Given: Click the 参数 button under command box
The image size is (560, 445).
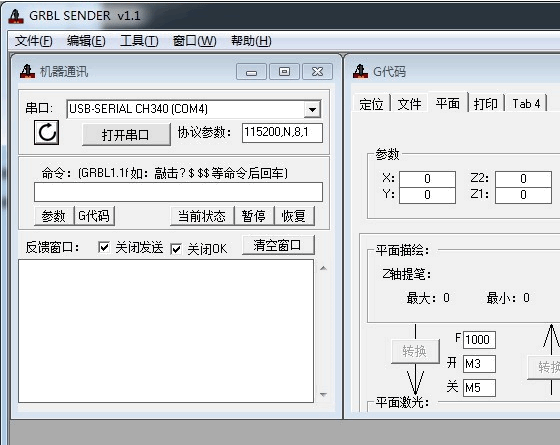Looking at the screenshot, I should (x=54, y=216).
